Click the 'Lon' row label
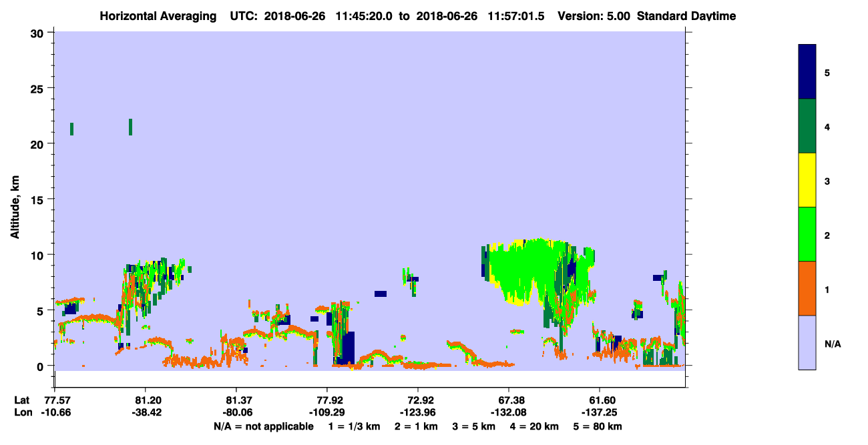 (x=22, y=412)
